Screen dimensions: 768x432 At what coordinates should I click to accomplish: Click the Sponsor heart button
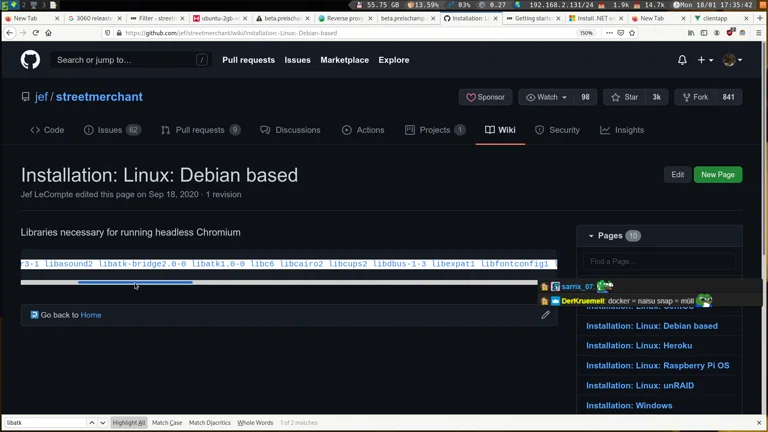pos(485,97)
